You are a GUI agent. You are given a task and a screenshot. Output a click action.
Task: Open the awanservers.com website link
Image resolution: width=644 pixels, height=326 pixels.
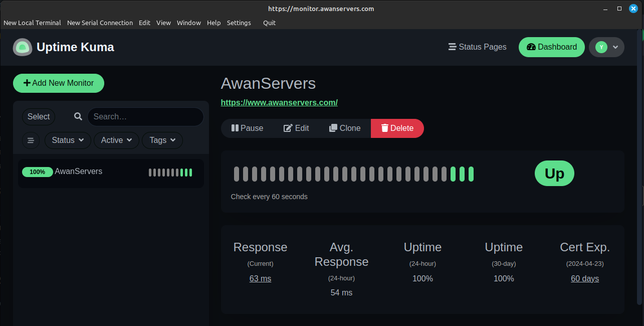pos(279,102)
